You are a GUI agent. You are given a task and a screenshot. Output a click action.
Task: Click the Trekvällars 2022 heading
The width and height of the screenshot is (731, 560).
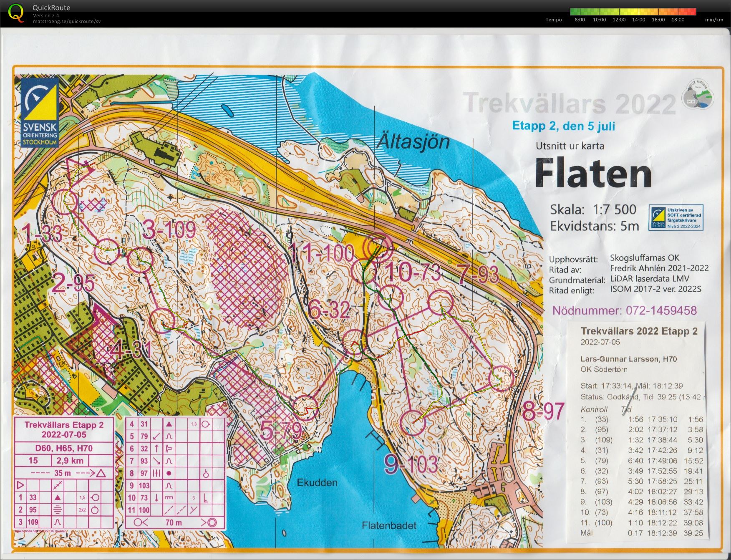coord(570,104)
